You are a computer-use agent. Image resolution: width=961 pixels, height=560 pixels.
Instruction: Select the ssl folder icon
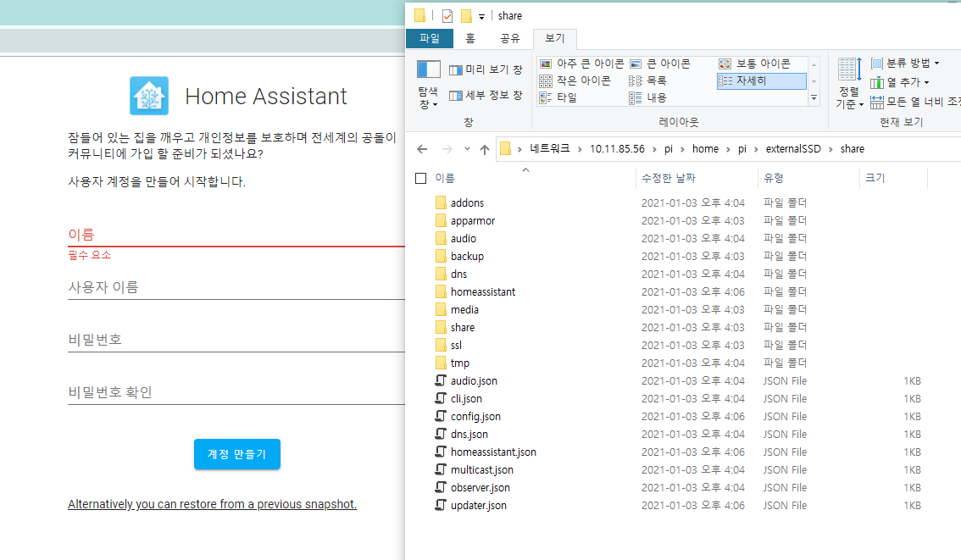(441, 345)
